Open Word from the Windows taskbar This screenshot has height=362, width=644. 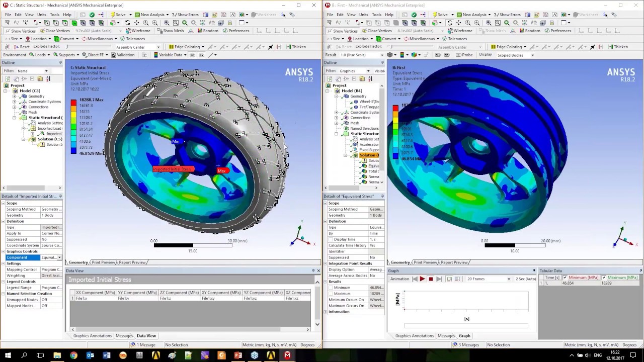pos(107,355)
